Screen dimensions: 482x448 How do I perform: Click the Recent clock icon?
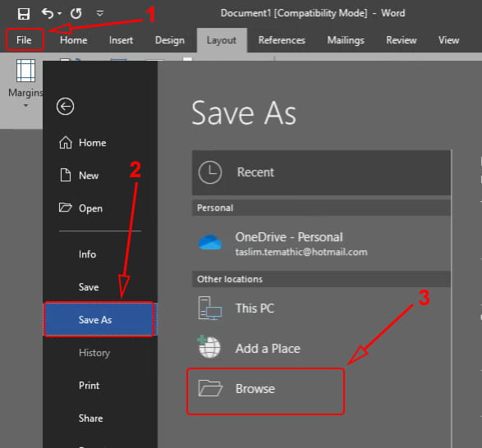pyautogui.click(x=210, y=172)
